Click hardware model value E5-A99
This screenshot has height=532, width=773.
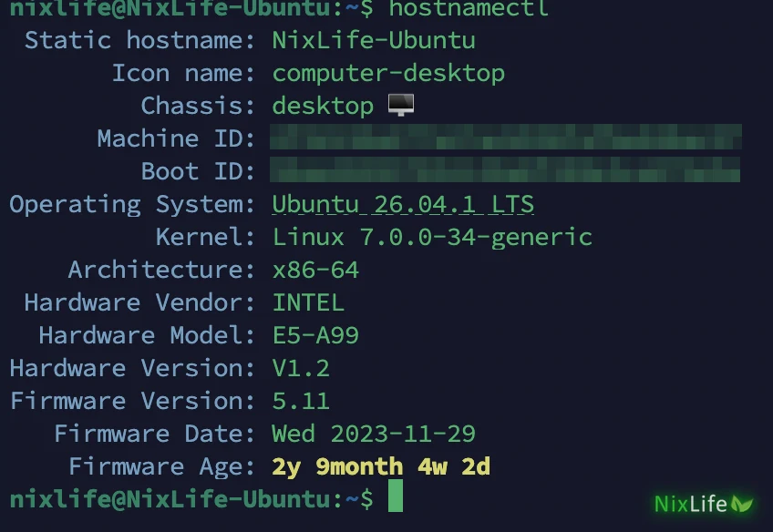click(315, 335)
